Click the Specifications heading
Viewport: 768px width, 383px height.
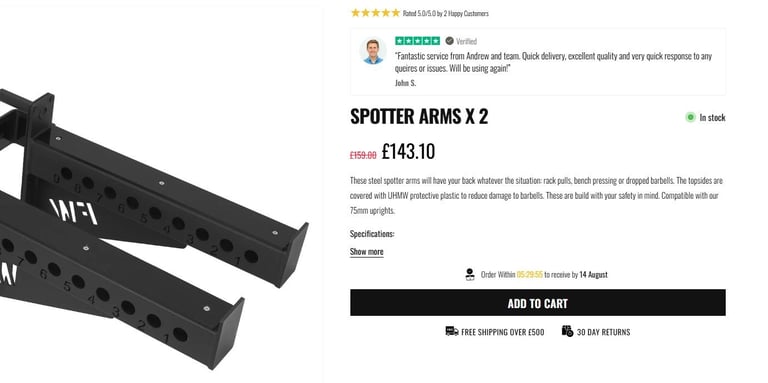[x=372, y=234]
